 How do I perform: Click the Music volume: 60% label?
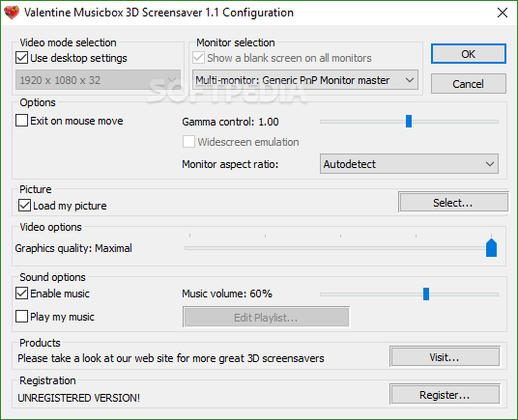tap(227, 294)
